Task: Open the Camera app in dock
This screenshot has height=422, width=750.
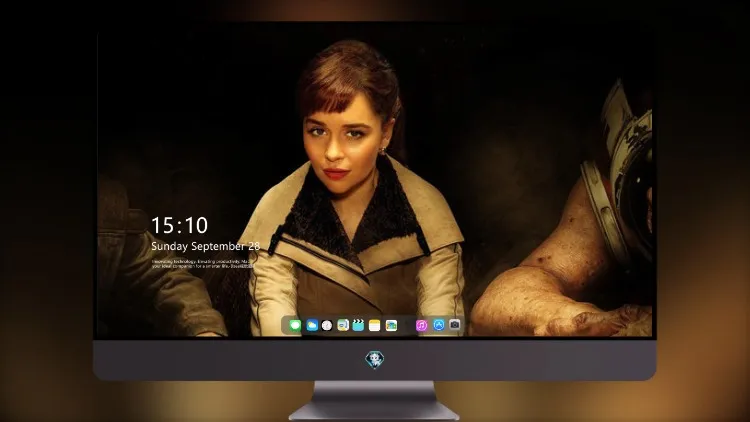Action: [455, 325]
